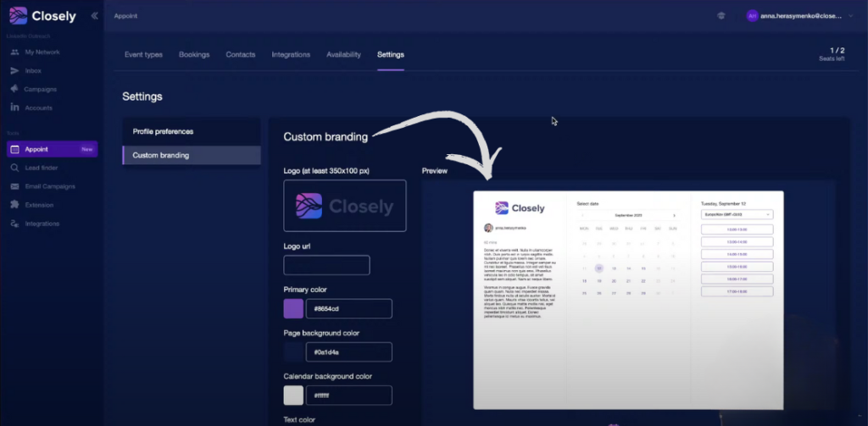
Task: Click the user photo in the booking preview
Action: coord(488,228)
